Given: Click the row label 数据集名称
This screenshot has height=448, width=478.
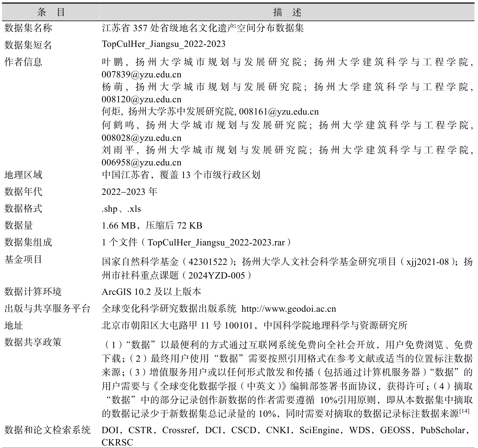Looking at the screenshot, I should [28, 28].
